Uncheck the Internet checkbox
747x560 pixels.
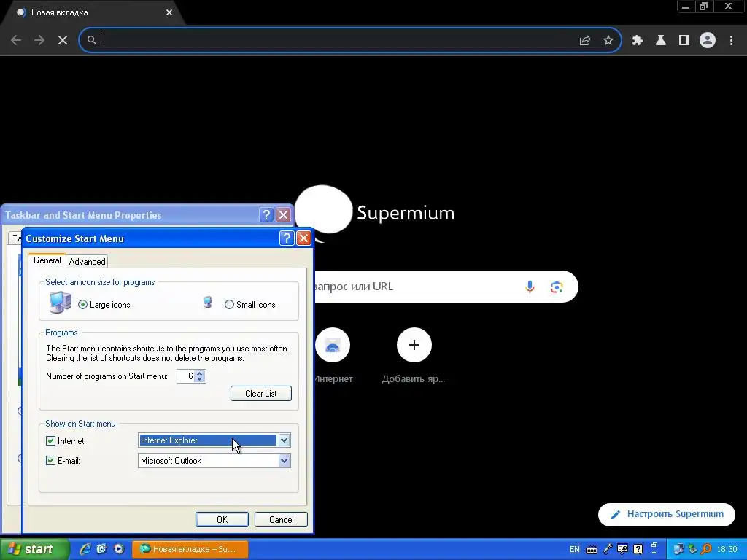point(50,441)
